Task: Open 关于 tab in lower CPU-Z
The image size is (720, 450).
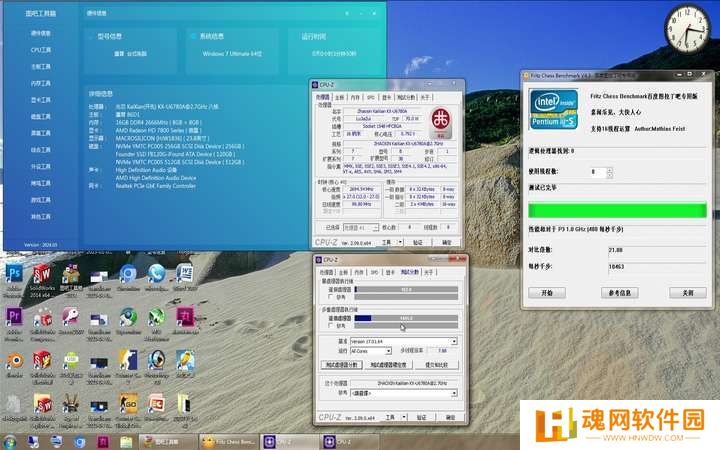Action: click(428, 272)
